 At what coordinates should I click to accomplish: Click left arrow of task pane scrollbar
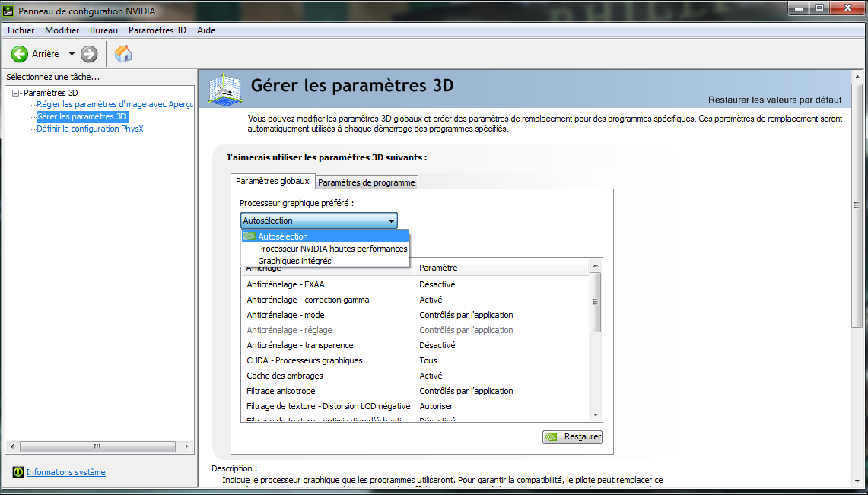coord(11,446)
